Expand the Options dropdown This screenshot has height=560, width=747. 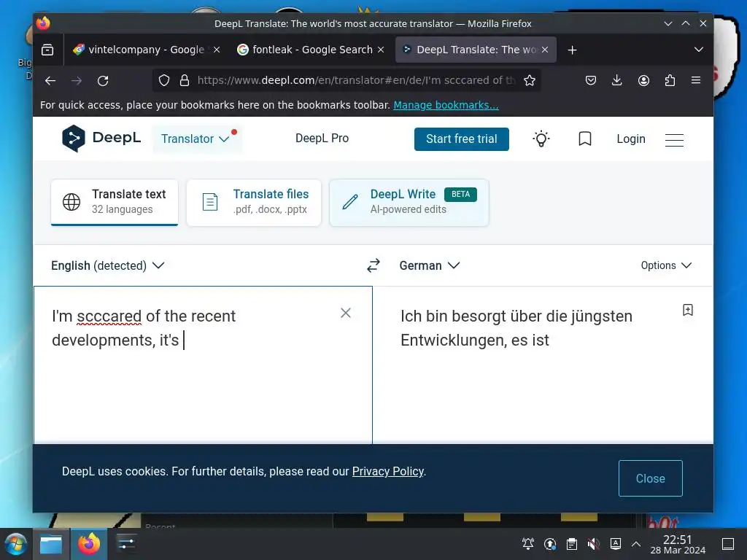click(x=666, y=265)
